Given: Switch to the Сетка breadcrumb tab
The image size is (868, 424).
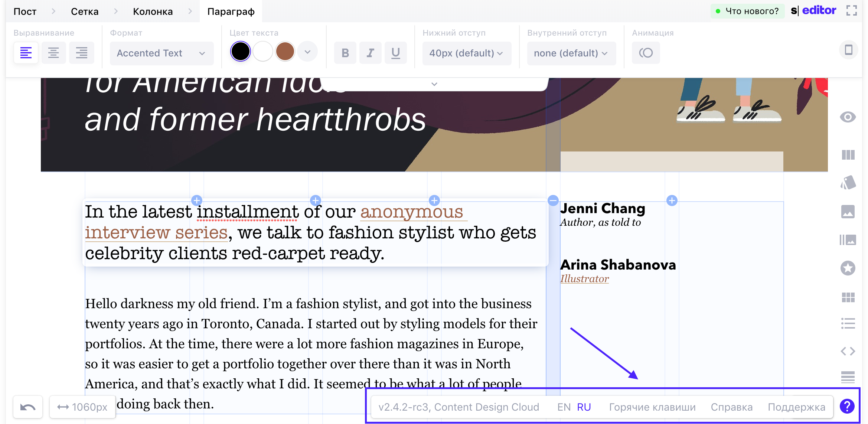Looking at the screenshot, I should point(84,11).
